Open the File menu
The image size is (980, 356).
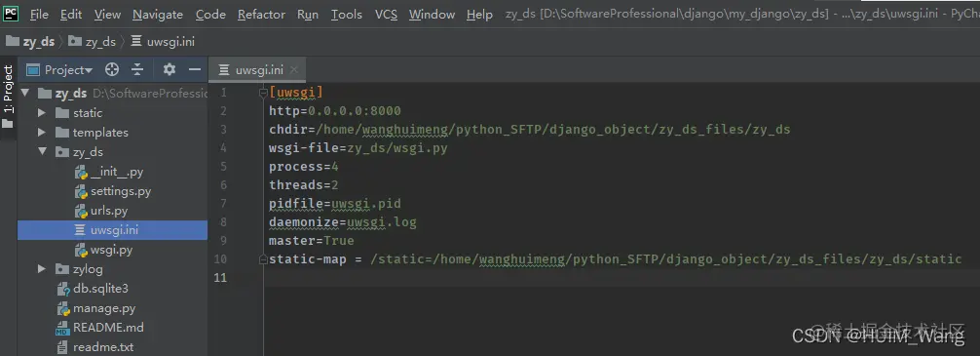pos(39,15)
